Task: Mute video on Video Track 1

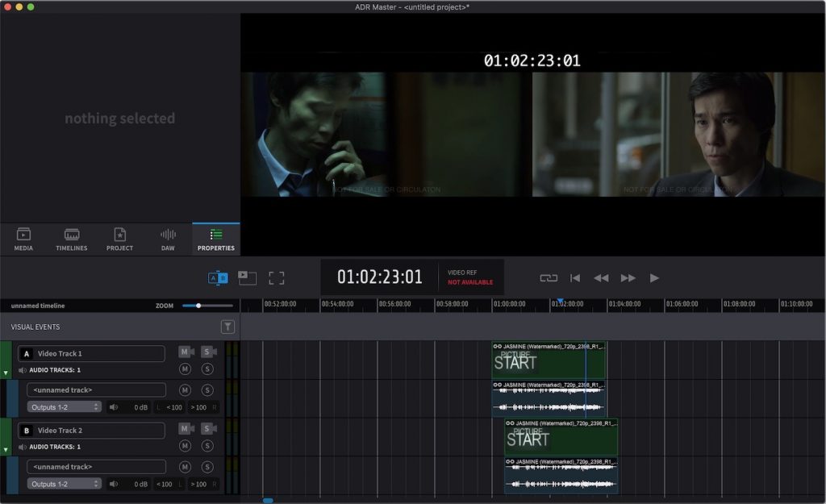Action: [186, 352]
